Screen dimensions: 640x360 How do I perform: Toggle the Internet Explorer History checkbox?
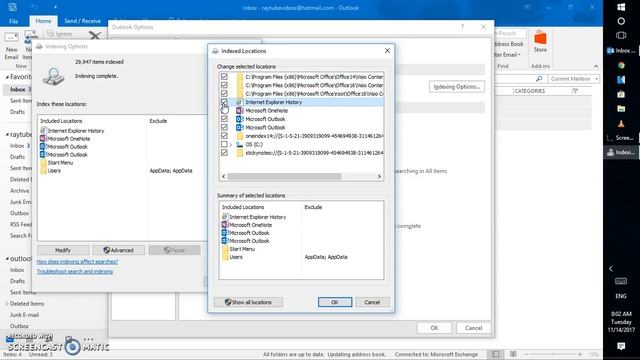224,102
